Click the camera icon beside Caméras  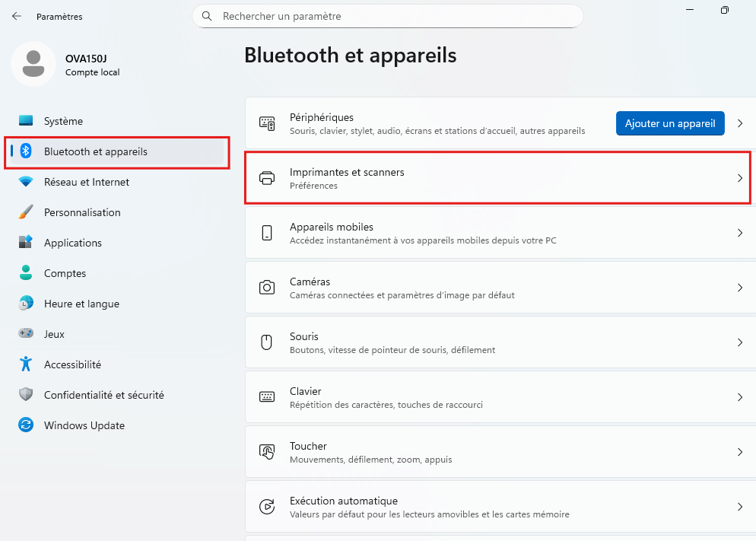[x=267, y=288]
